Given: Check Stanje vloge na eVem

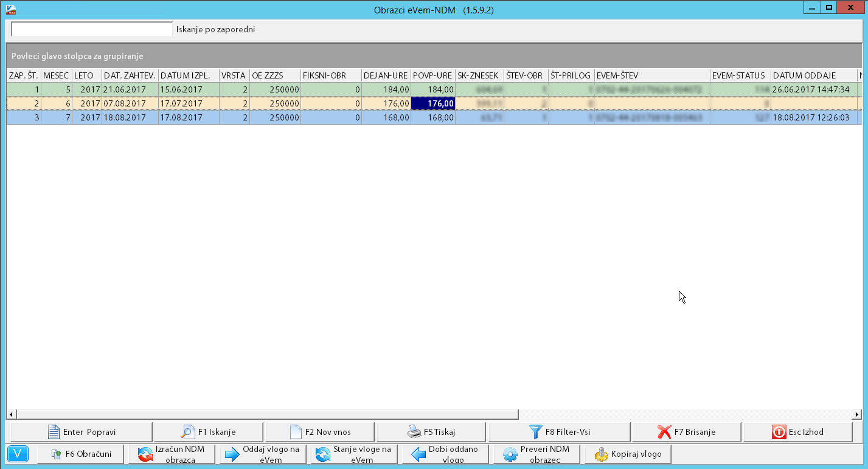Looking at the screenshot, I should [x=354, y=454].
